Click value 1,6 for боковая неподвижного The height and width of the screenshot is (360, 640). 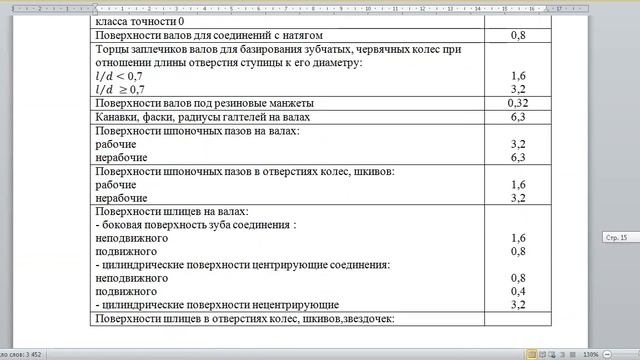pos(518,238)
